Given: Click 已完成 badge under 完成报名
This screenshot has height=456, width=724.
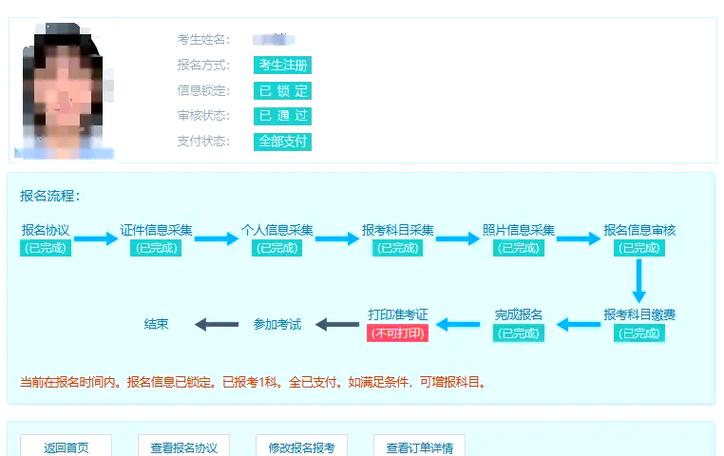Looking at the screenshot, I should point(518,333).
